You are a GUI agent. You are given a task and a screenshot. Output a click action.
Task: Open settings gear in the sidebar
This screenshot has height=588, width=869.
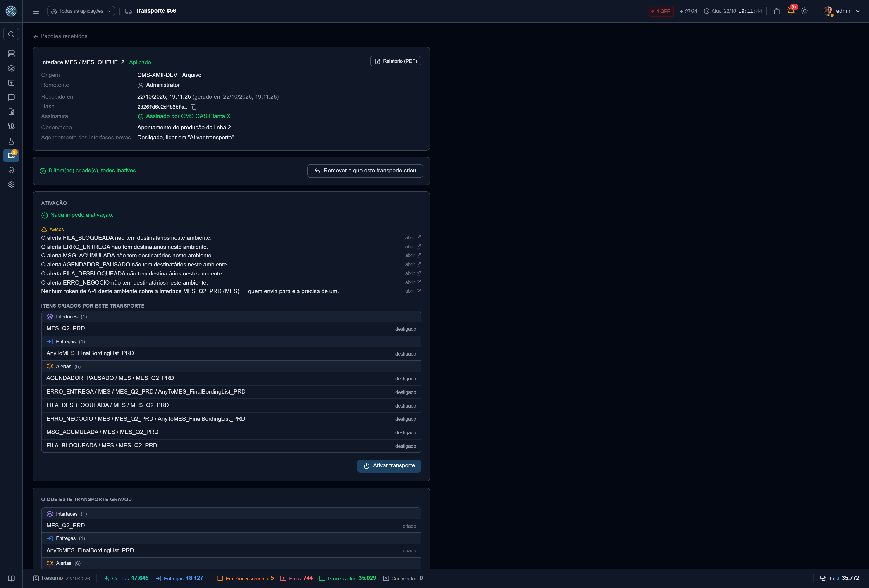point(11,185)
